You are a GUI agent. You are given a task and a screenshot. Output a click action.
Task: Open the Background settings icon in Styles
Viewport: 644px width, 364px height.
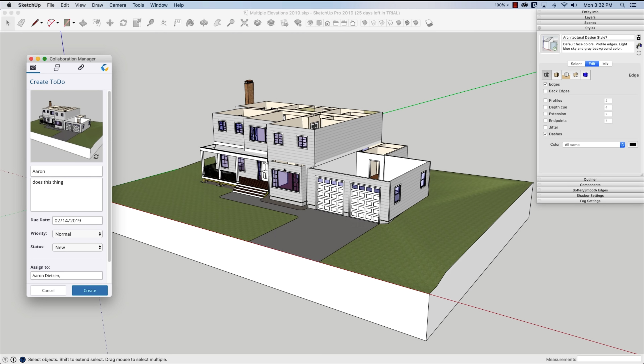tap(566, 75)
